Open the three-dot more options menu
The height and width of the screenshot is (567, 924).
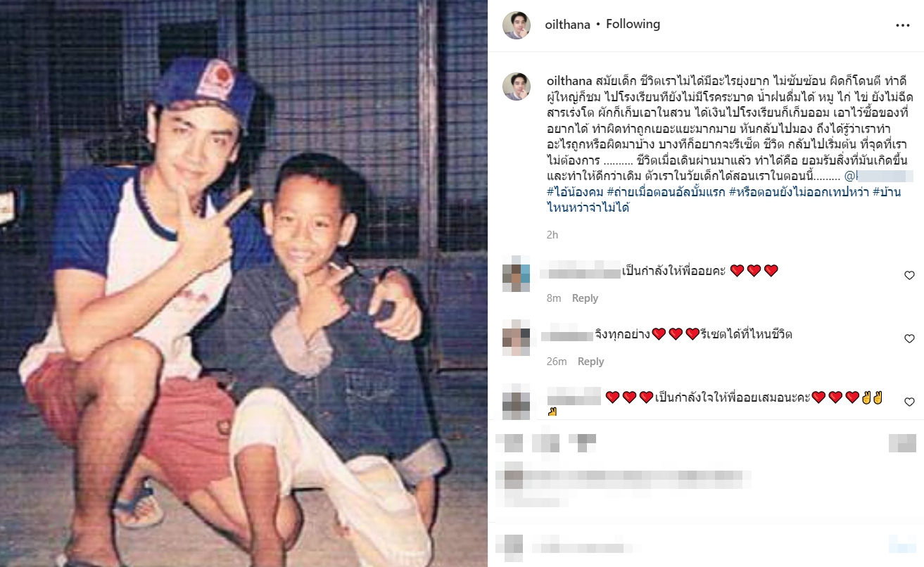point(903,25)
